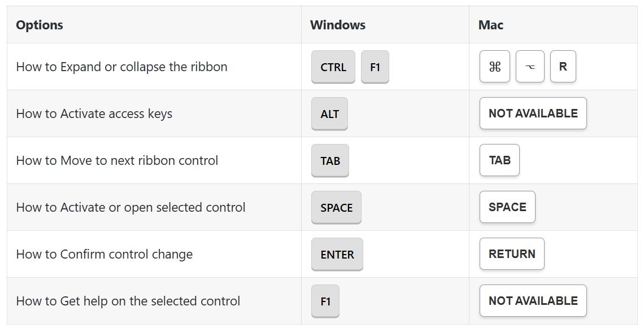Click the Mac Option symbol key

coord(530,67)
